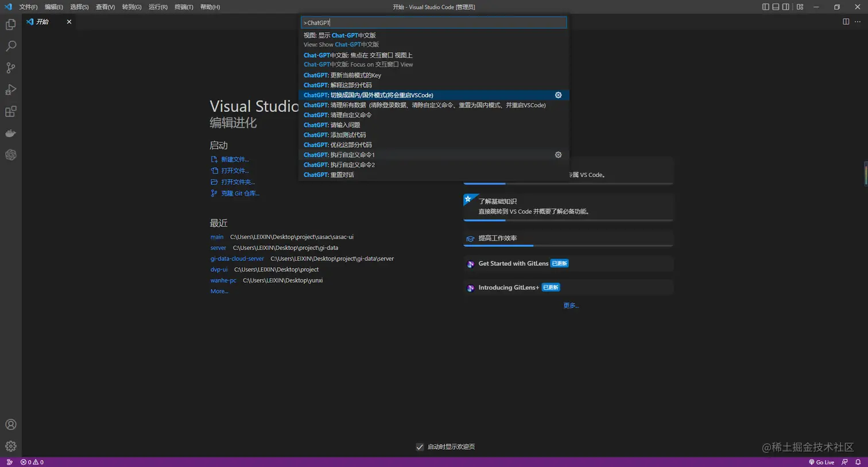The width and height of the screenshot is (868, 467).
Task: Open the Docker view in activity bar
Action: tap(10, 133)
